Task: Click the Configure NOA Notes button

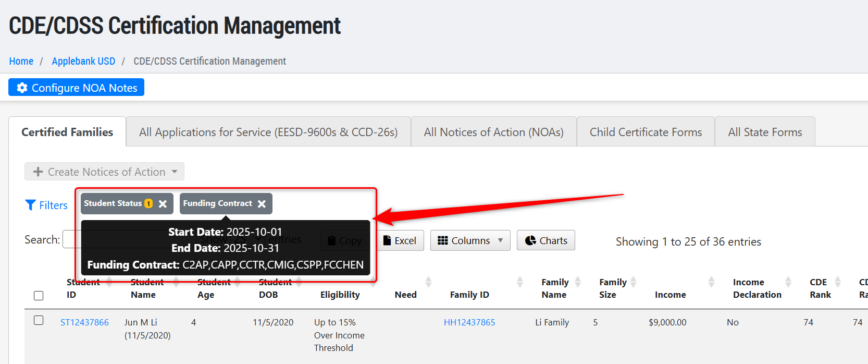Action: click(76, 88)
